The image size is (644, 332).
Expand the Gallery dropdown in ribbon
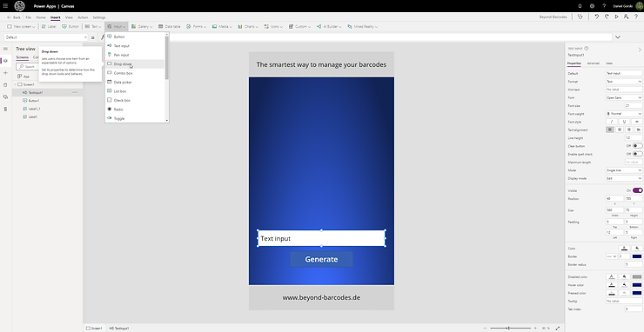tap(142, 26)
